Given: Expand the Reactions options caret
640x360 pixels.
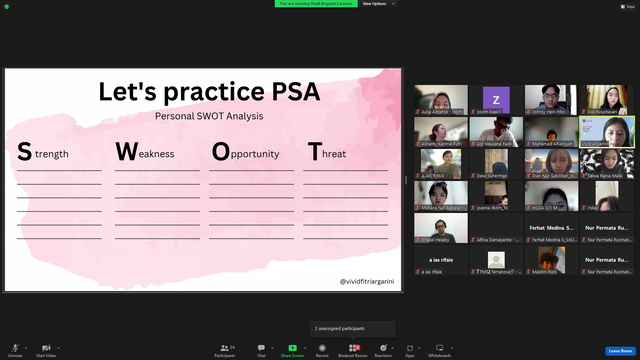Looking at the screenshot, I should [x=393, y=348].
